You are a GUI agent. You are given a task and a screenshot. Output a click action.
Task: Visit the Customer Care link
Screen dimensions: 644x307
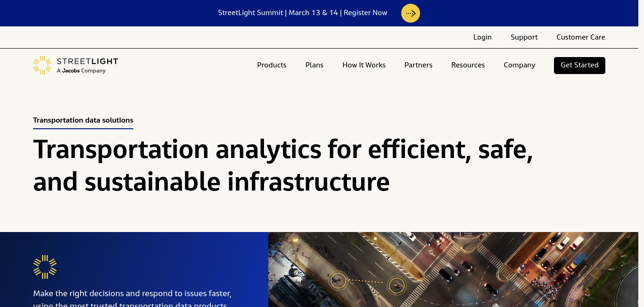[x=581, y=37]
